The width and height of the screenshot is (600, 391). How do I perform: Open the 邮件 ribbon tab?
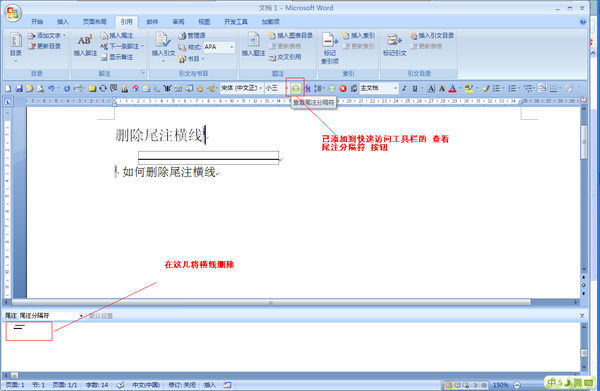tap(152, 22)
